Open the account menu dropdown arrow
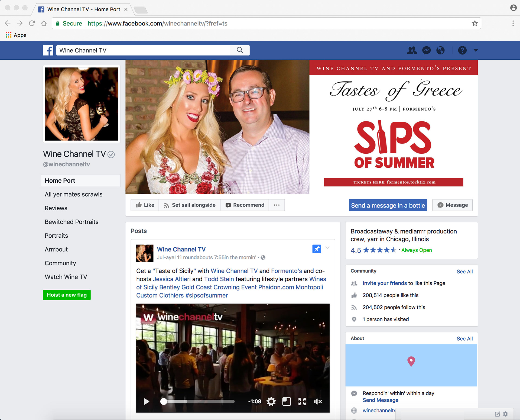The image size is (520, 420). (x=476, y=50)
